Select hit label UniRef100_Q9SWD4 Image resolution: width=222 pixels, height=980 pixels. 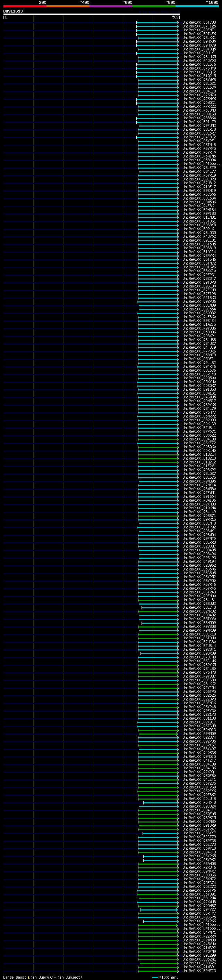pos(199,535)
